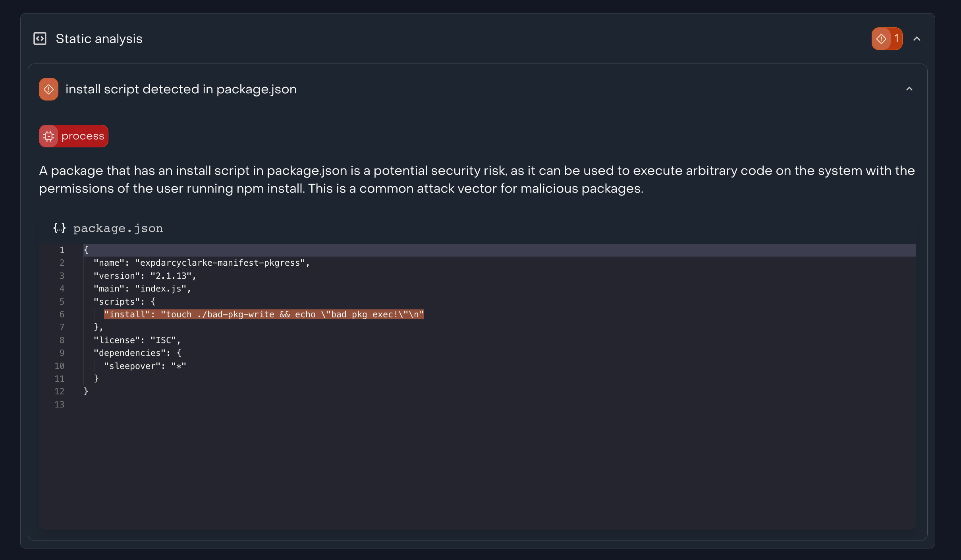Click the warning diamond icon next to the finding title

point(48,89)
